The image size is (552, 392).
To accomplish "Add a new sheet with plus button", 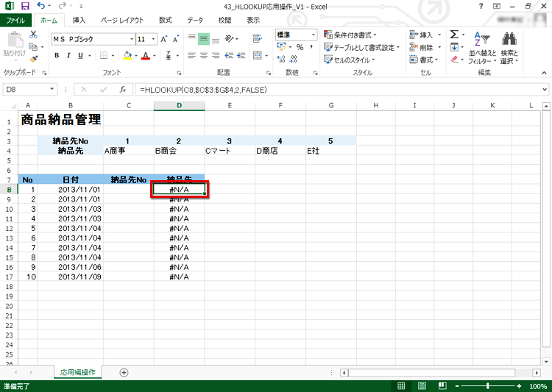I will (124, 372).
